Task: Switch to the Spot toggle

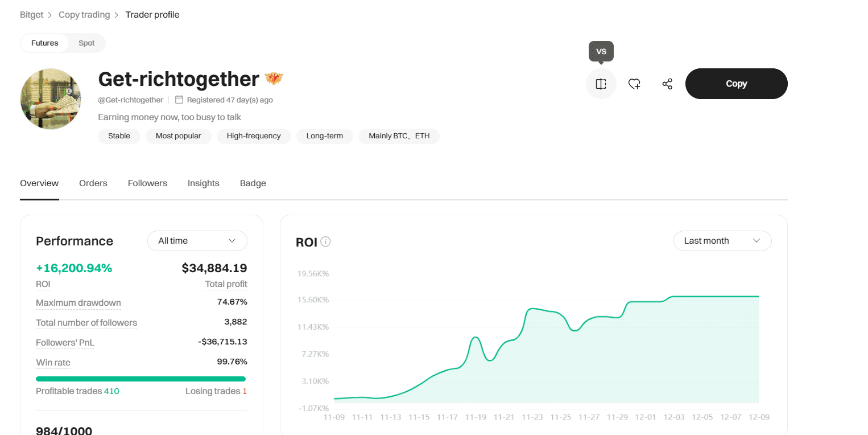Action: click(x=86, y=43)
